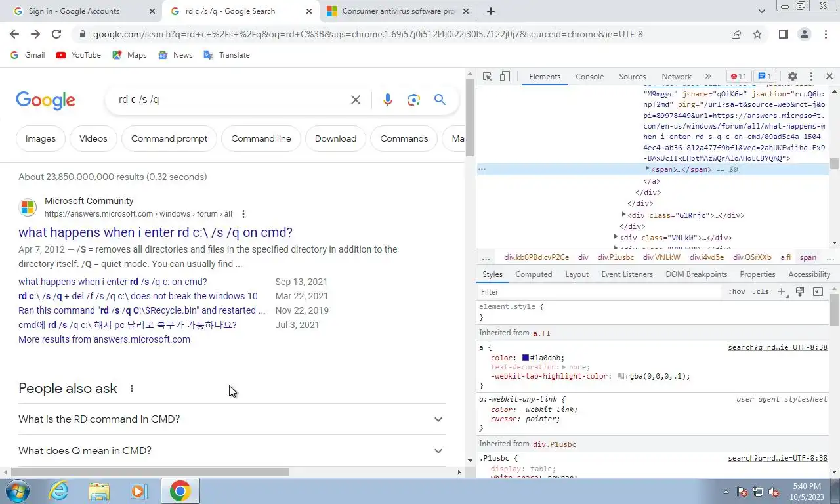
Task: Toggle the .cls class editor
Action: click(x=761, y=292)
